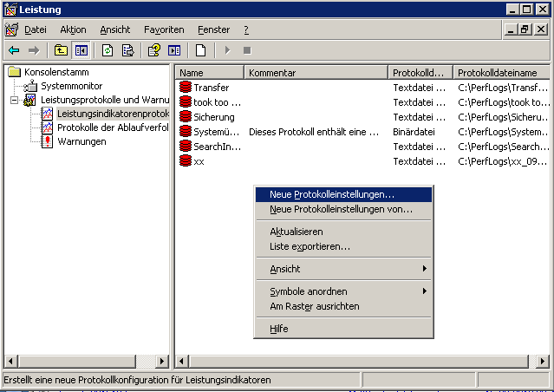Select Protokolle der Ablaufverfolgung tree item
The height and width of the screenshot is (392, 554).
[x=113, y=127]
